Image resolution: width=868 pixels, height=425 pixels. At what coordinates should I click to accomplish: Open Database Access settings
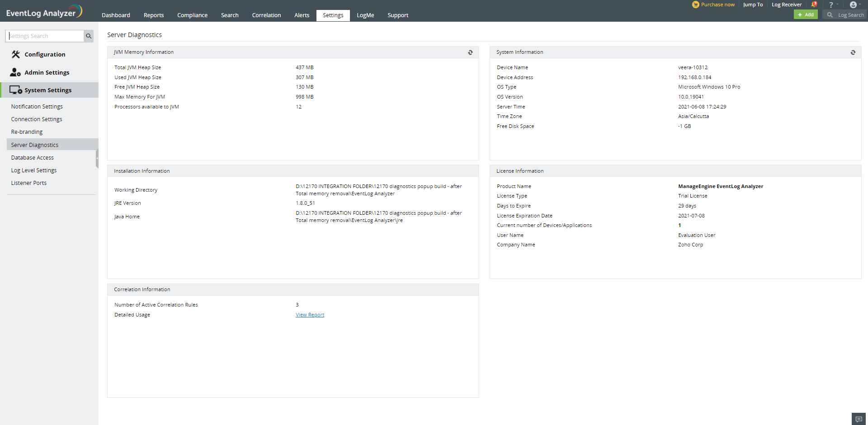(x=33, y=158)
